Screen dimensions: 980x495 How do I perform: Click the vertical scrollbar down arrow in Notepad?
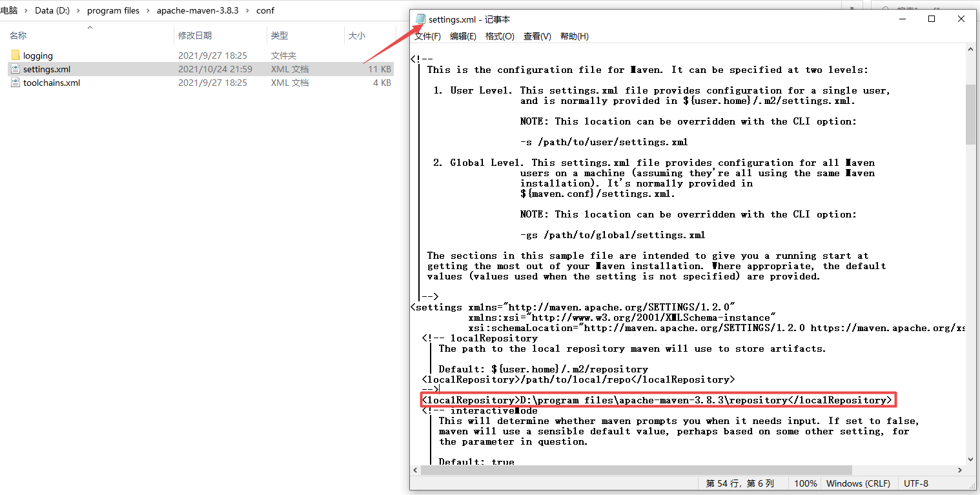coord(971,459)
